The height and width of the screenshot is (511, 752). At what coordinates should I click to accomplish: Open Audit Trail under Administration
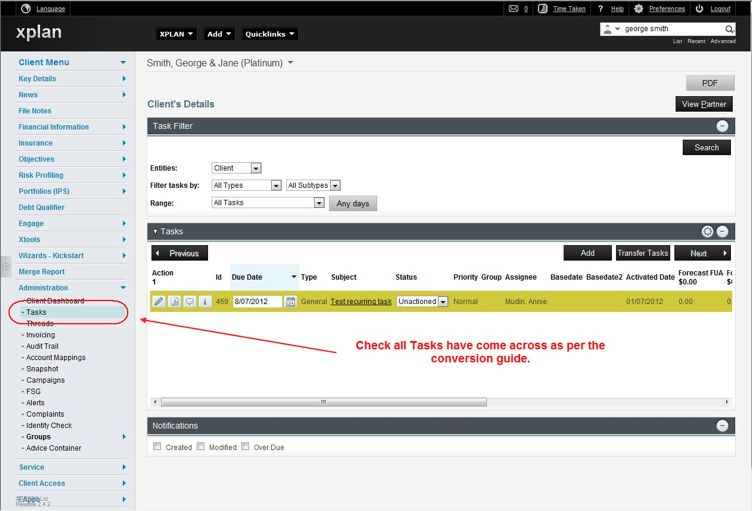42,346
